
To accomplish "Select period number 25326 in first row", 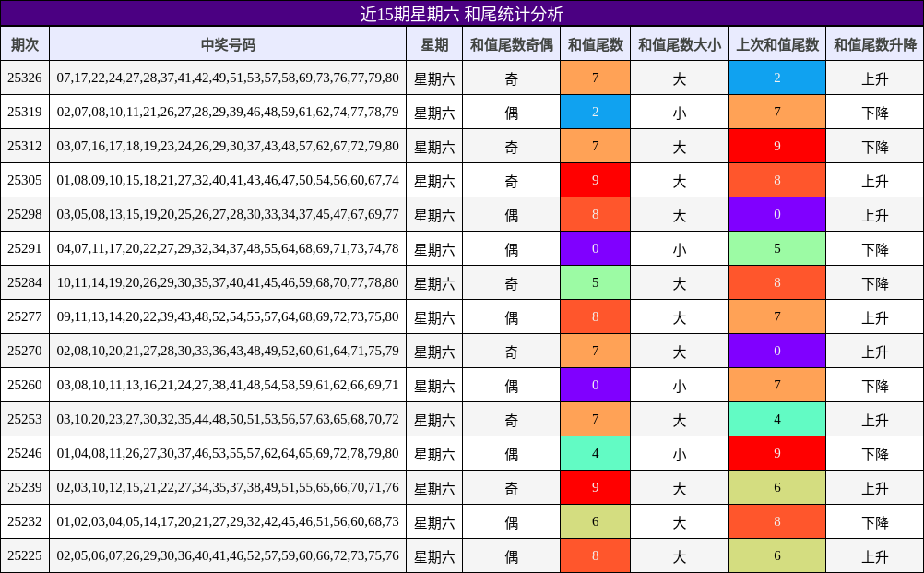I will tap(25, 78).
